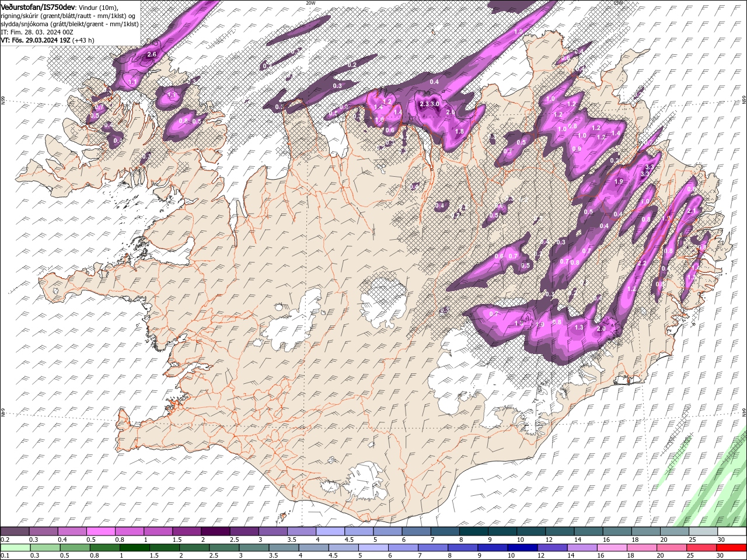Click the dark teal snow swatch labeled 9
The image size is (747, 560).
click(x=503, y=531)
